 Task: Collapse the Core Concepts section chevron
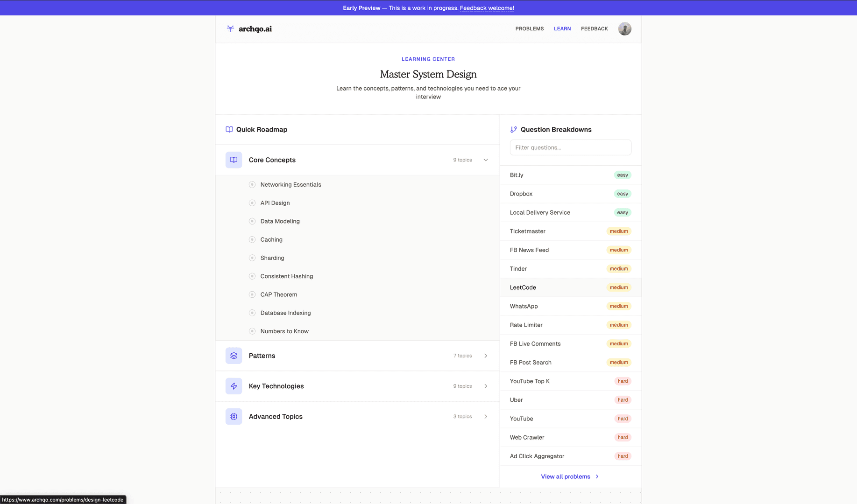coord(486,160)
